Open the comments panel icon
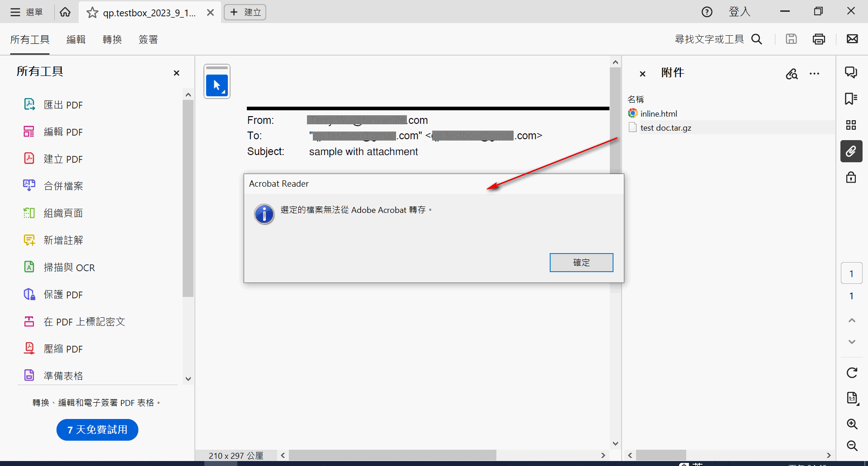This screenshot has width=868, height=466. [x=851, y=72]
